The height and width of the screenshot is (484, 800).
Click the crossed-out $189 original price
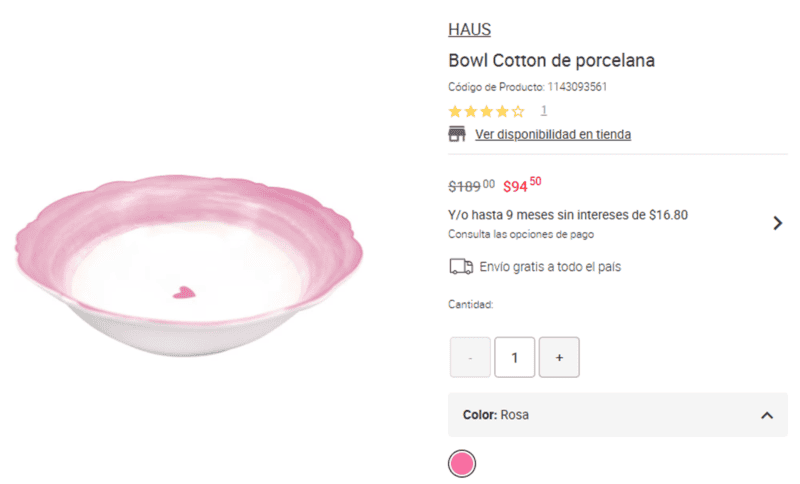(470, 185)
